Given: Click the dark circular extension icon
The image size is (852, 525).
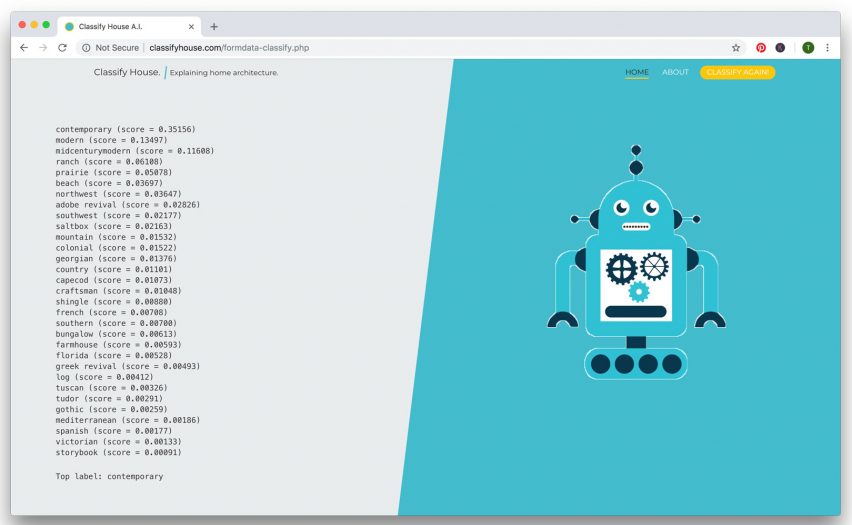Looking at the screenshot, I should (780, 48).
